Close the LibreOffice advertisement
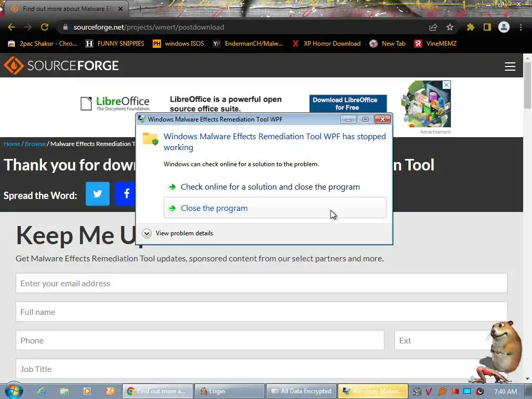This screenshot has width=532, height=399. click(447, 85)
